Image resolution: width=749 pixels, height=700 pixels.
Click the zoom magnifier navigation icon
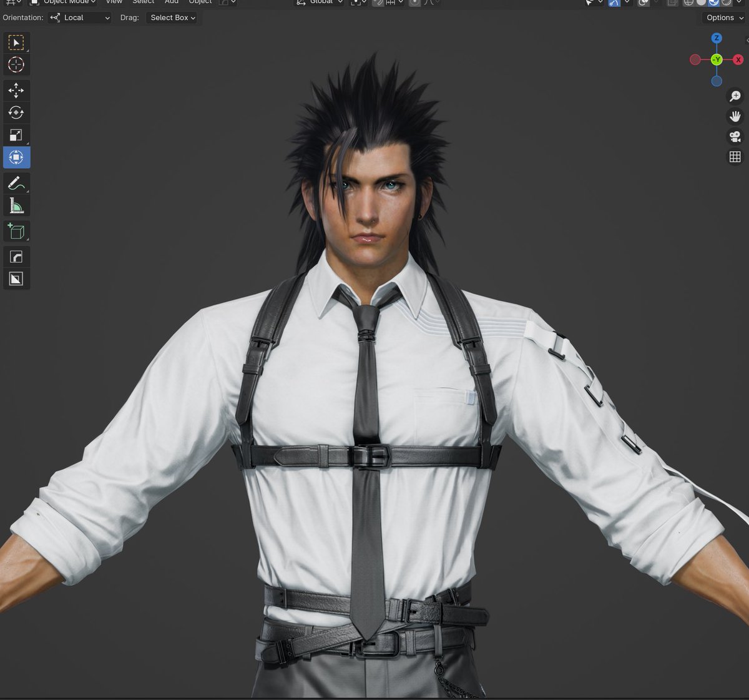coord(735,96)
